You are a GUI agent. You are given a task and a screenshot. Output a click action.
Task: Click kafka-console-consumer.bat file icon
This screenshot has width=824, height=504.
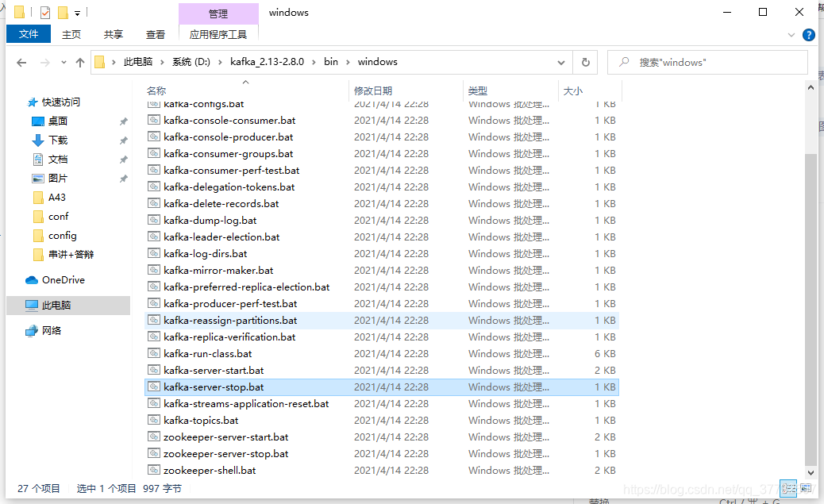[153, 120]
